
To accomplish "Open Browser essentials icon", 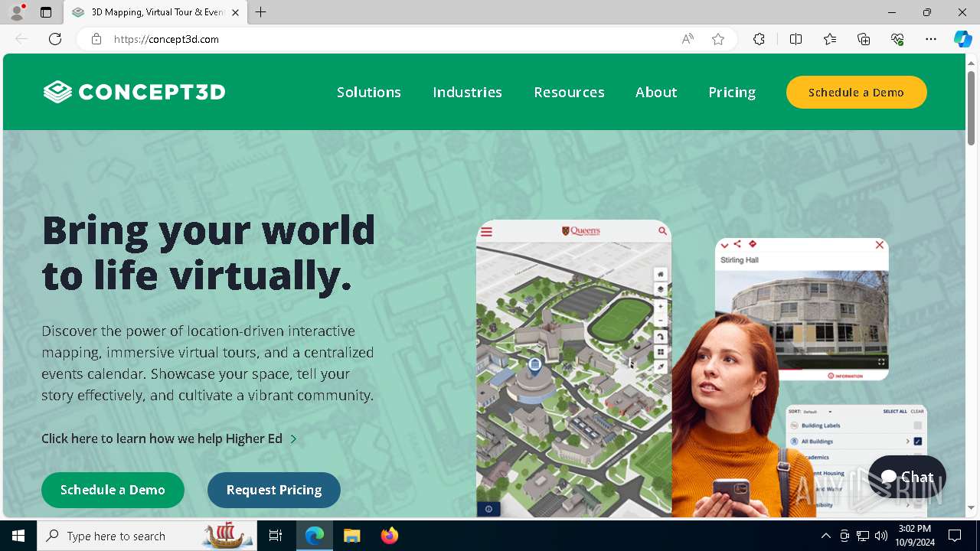I will pyautogui.click(x=897, y=39).
